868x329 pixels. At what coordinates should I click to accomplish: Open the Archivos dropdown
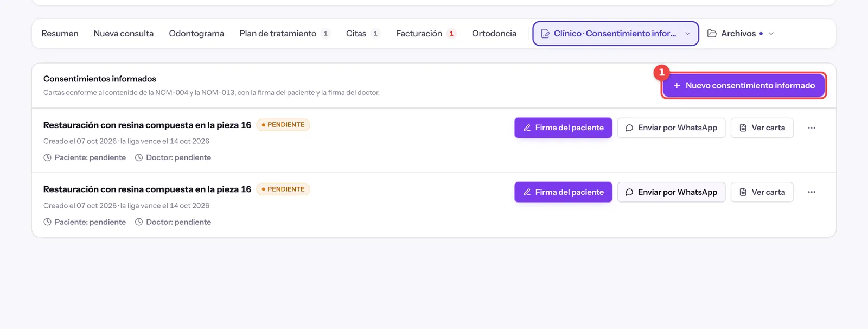[741, 34]
